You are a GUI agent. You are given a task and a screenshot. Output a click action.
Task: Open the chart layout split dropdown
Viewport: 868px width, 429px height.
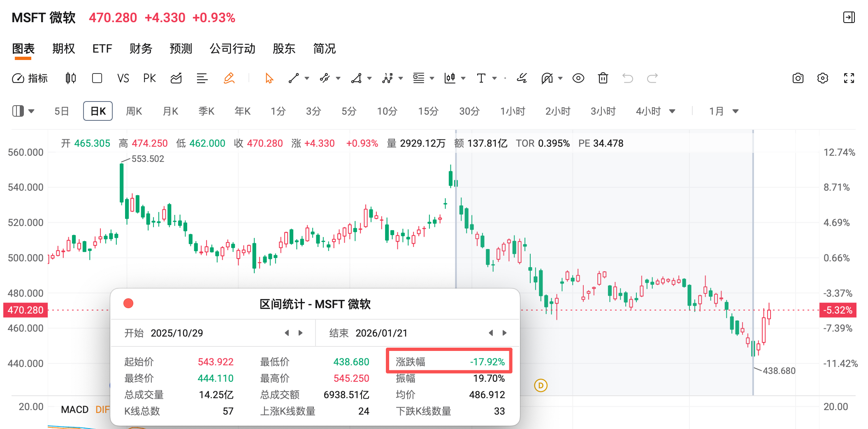coord(23,111)
